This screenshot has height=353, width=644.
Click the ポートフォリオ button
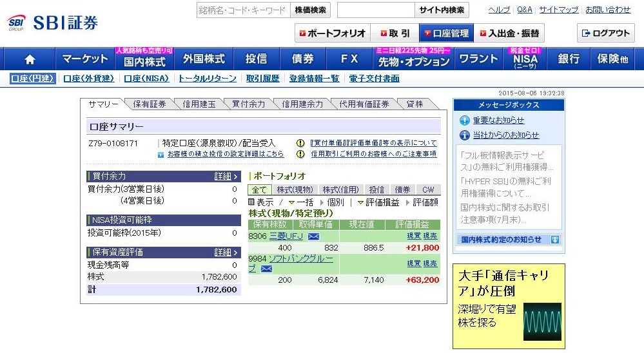click(x=333, y=33)
